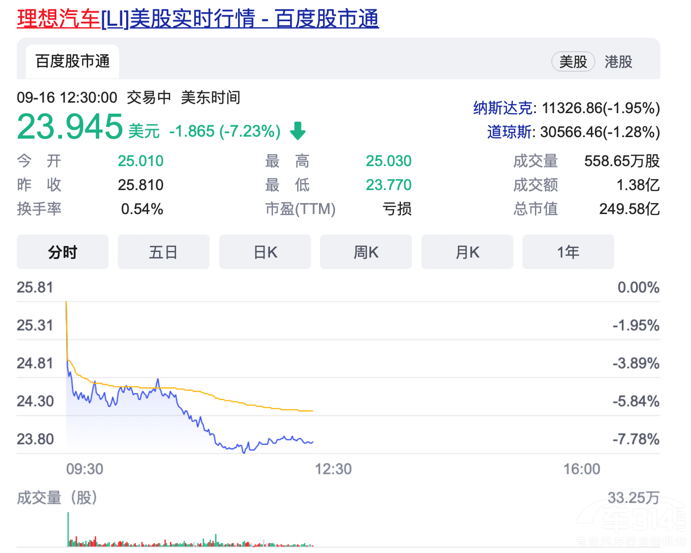Switch to the 美股 market toggle

pos(573,61)
